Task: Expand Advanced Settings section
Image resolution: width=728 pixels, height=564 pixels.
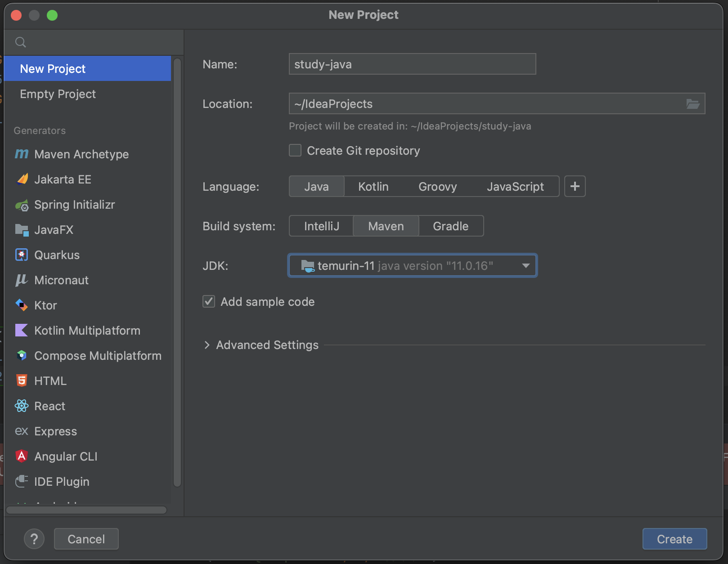Action: coord(207,345)
